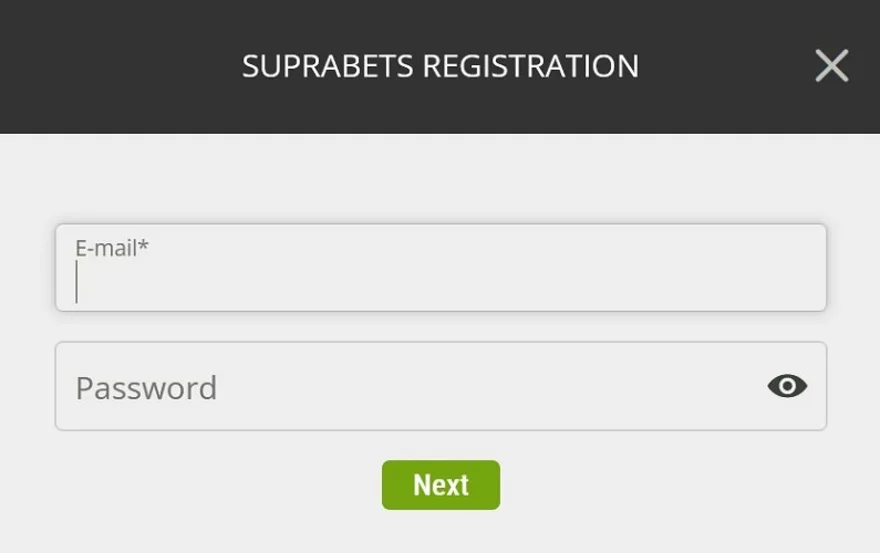Exit the registration form via X
This screenshot has width=880, height=553.
point(831,66)
